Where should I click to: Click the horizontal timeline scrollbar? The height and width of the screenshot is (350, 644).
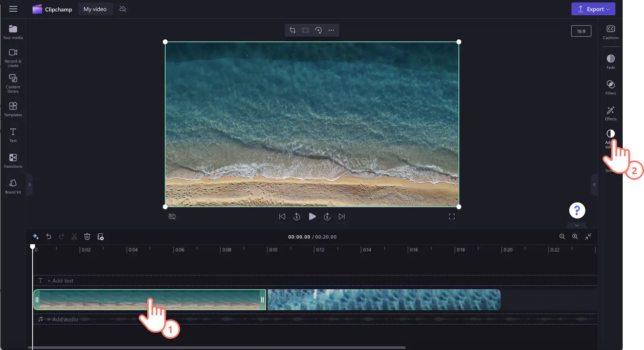pos(217,348)
